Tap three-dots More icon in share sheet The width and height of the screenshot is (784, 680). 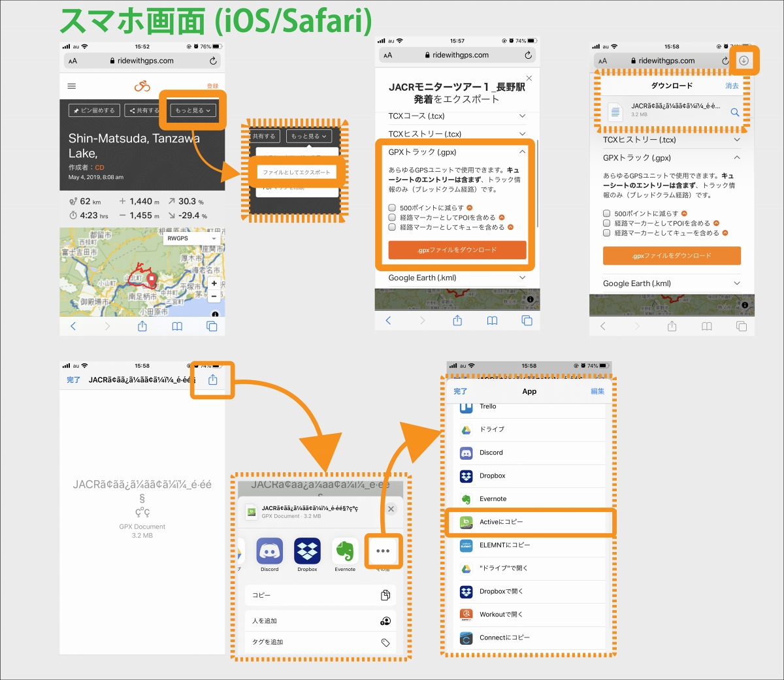pyautogui.click(x=383, y=551)
